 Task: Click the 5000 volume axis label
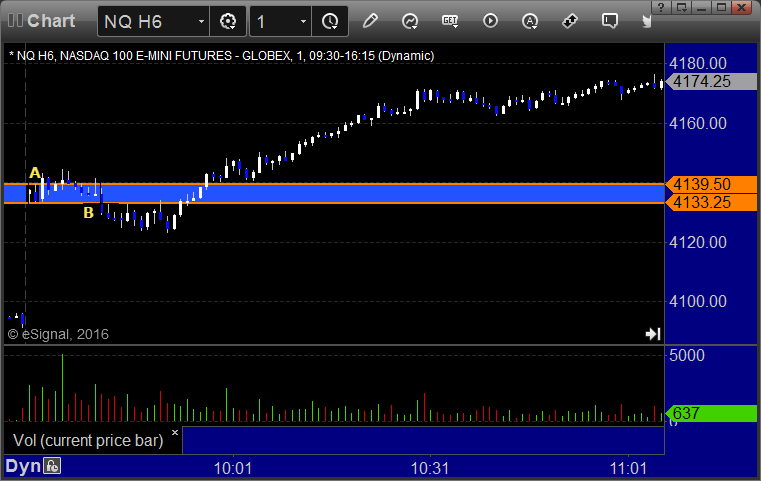(686, 355)
